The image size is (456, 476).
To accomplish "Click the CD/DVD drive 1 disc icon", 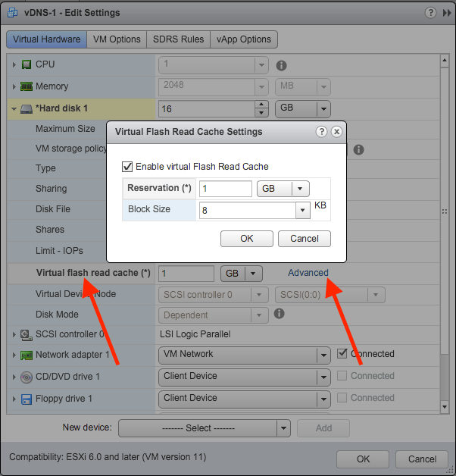I will pos(27,377).
